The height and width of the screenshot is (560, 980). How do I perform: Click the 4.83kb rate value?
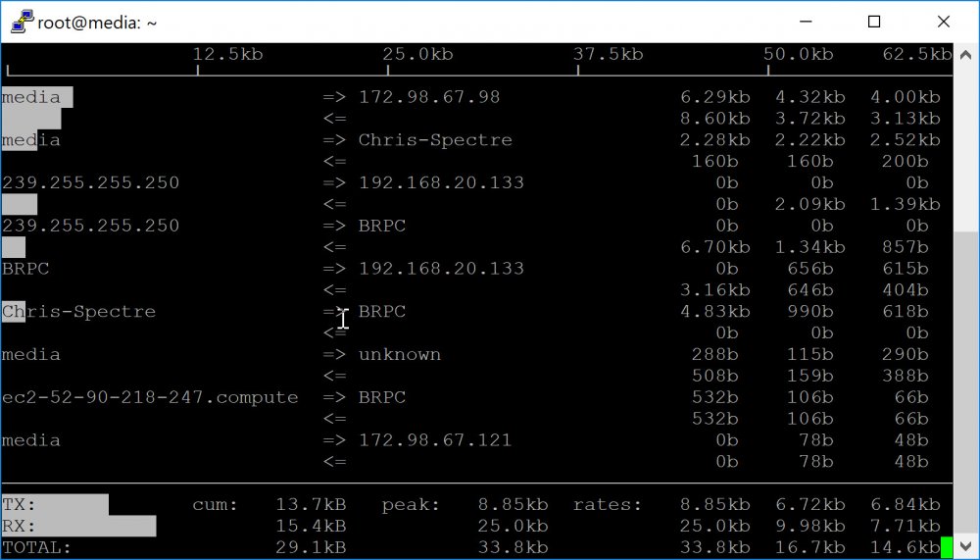coord(715,311)
